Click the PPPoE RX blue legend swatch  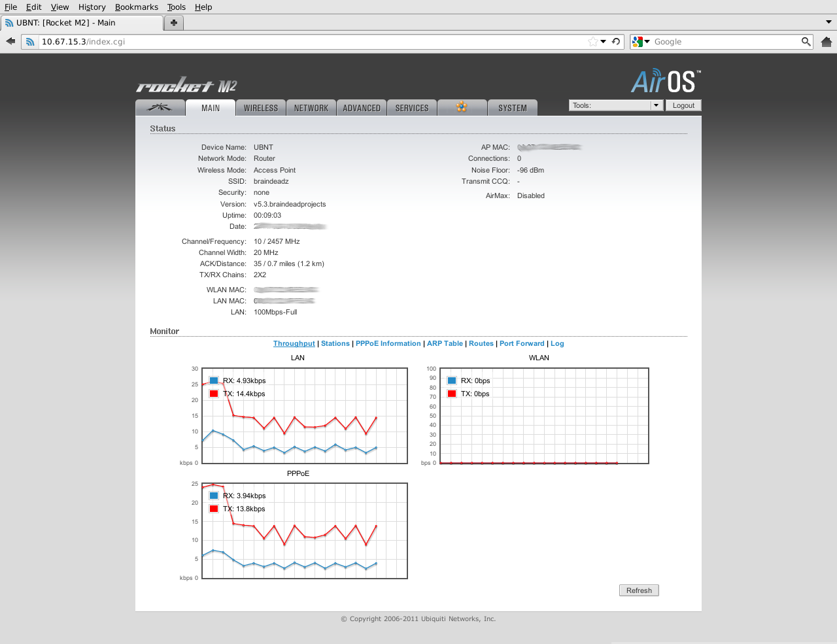pyautogui.click(x=214, y=496)
